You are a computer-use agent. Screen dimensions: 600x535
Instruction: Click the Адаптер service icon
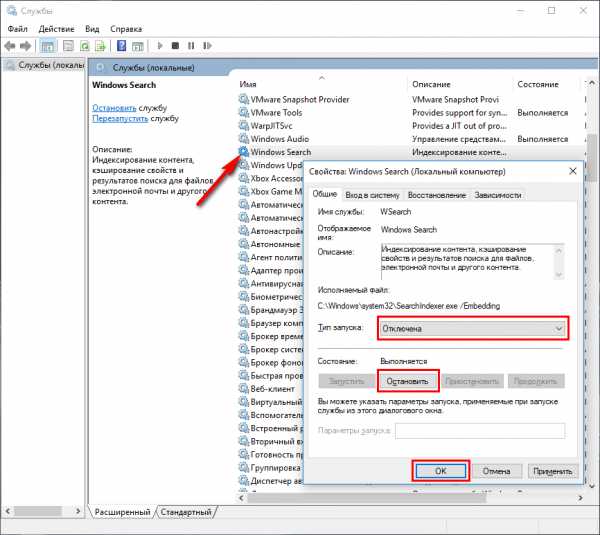click(244, 270)
